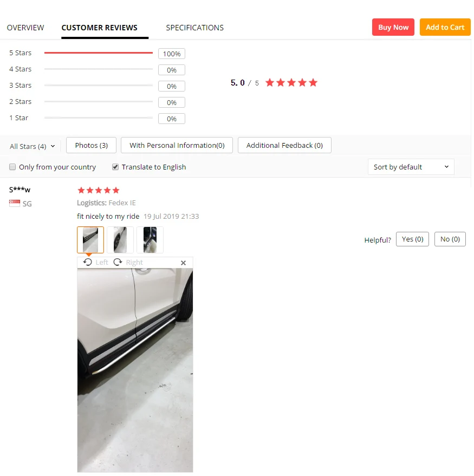This screenshot has width=474, height=476.
Task: Switch to the Overview tab
Action: coord(25,28)
